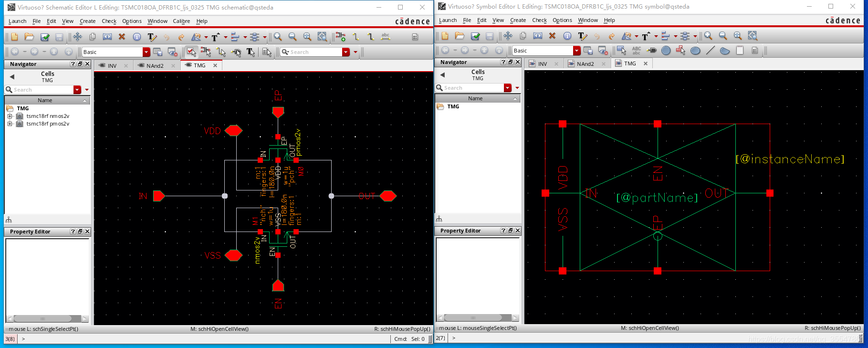Close the Property Editor panel in Symbol Editor
The width and height of the screenshot is (868, 348).
pyautogui.click(x=518, y=231)
